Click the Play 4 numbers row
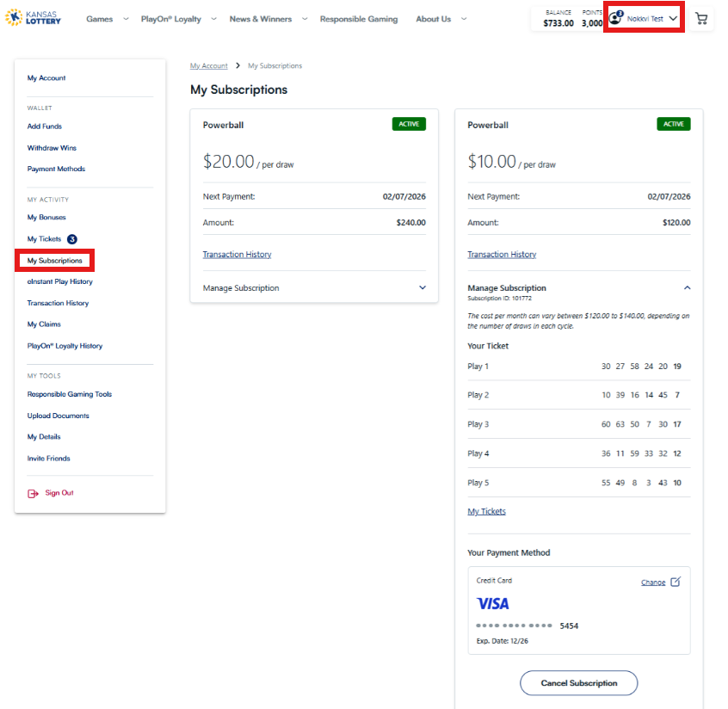Viewport: 728px width, 709px height. pos(578,453)
